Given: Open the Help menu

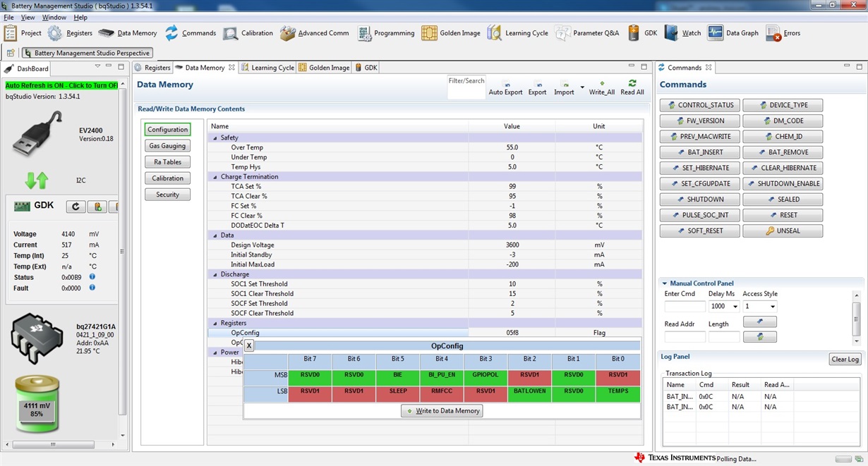Looking at the screenshot, I should tap(80, 17).
